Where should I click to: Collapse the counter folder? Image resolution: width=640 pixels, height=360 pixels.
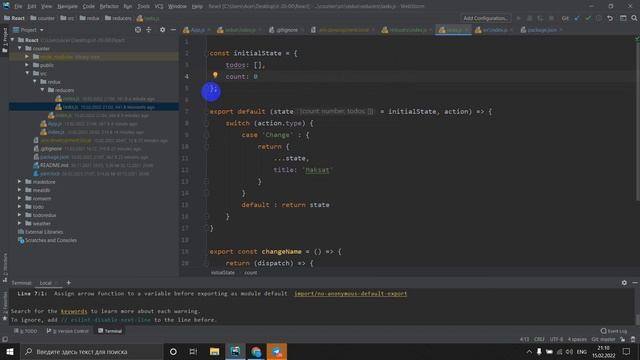pos(20,48)
